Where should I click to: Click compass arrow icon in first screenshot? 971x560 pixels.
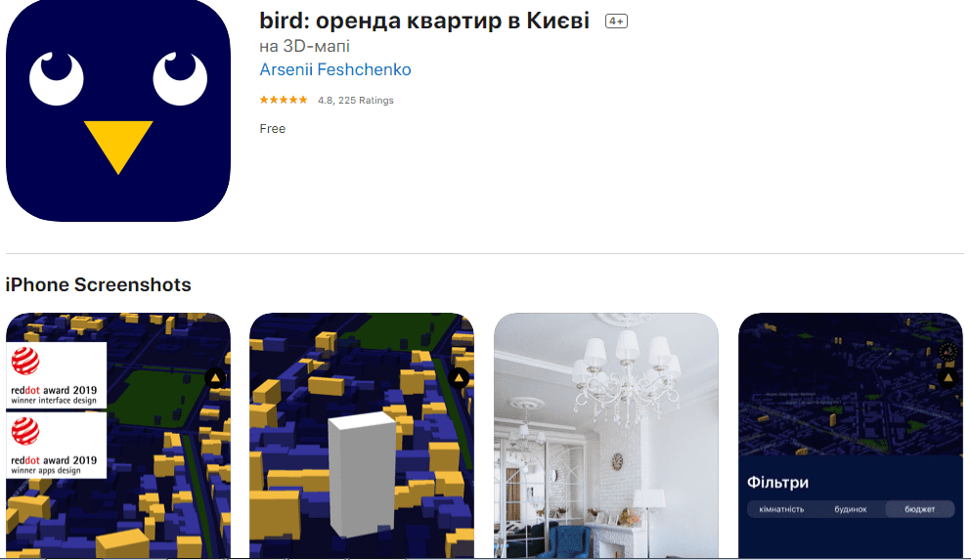click(x=215, y=377)
